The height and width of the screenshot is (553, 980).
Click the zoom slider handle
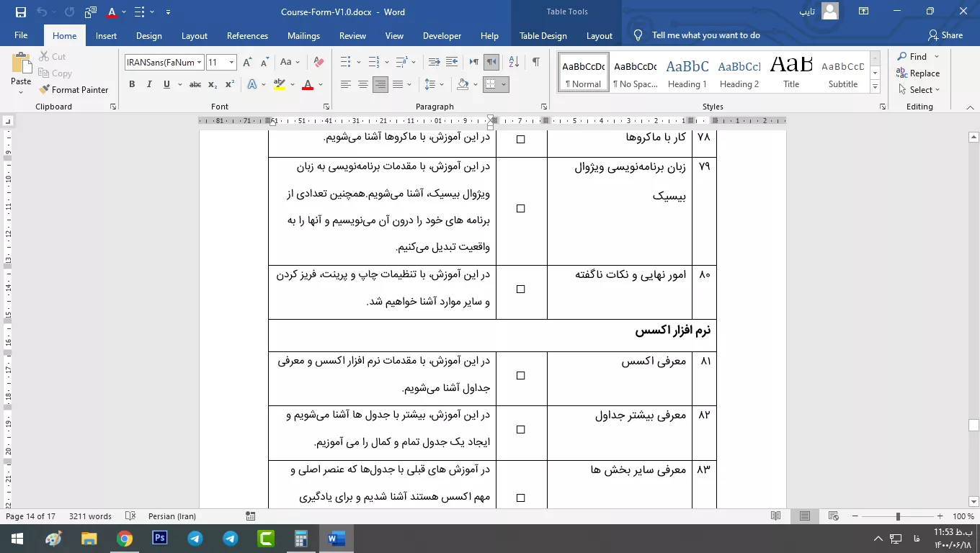click(x=898, y=516)
